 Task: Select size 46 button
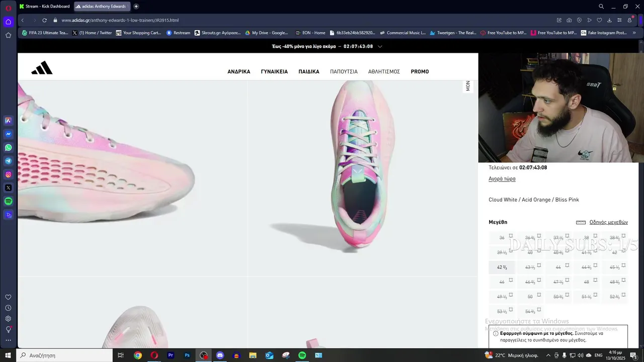(502, 282)
